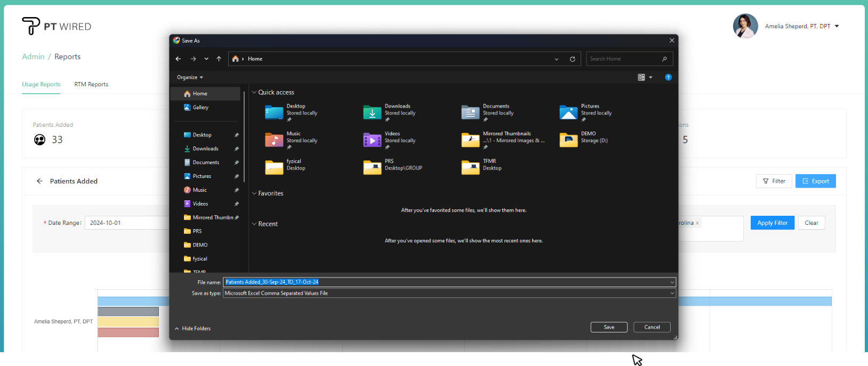Click the PT Wired logo

[x=57, y=26]
